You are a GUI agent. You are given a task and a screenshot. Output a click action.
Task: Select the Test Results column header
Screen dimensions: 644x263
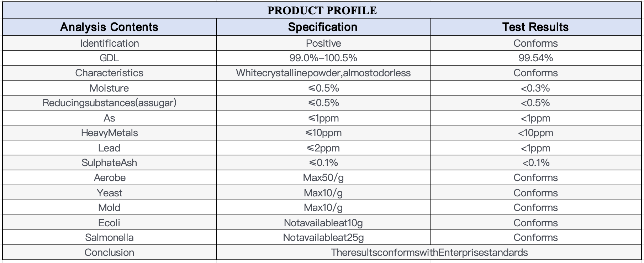535,27
